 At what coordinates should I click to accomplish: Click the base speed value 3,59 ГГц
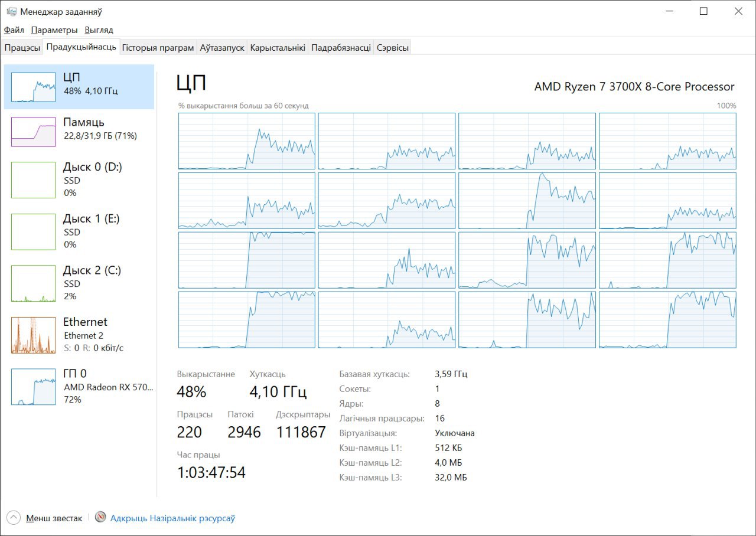point(451,374)
